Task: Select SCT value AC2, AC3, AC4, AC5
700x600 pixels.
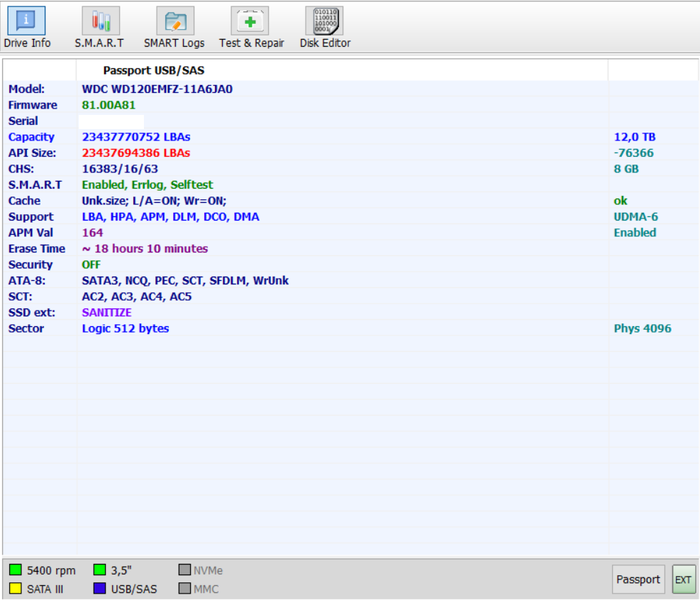Action: (x=137, y=297)
